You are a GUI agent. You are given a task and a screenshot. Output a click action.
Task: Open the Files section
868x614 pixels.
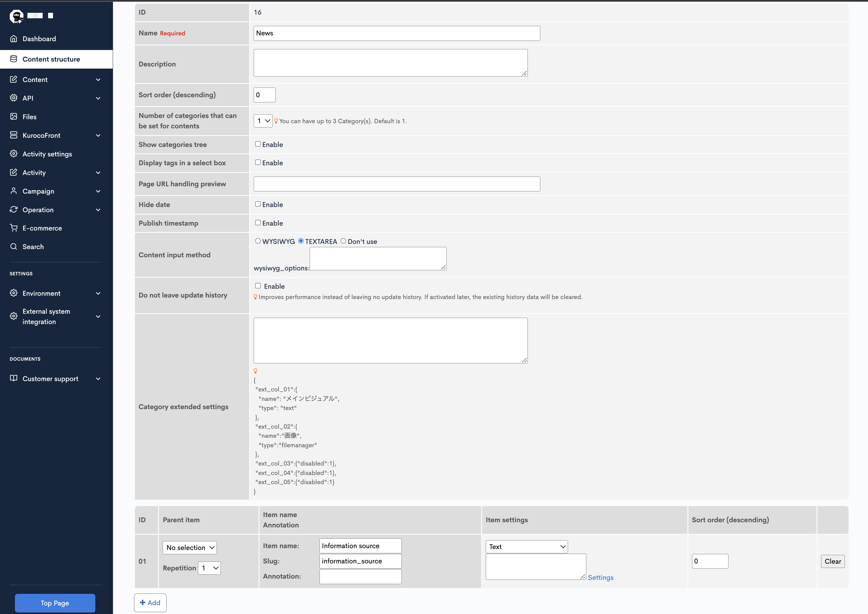[29, 116]
